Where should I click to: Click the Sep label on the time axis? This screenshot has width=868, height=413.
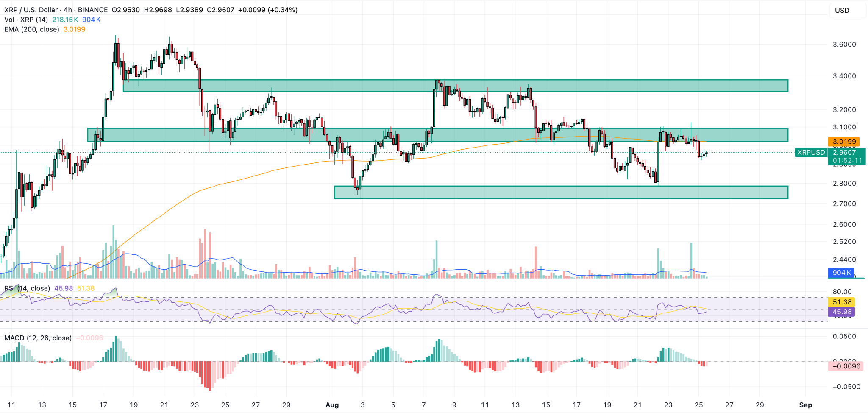(x=805, y=405)
